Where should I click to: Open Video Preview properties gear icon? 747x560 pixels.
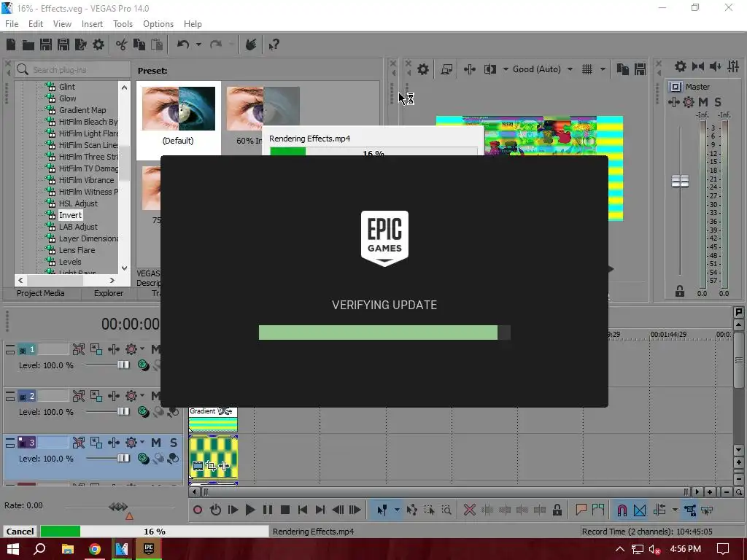tap(423, 69)
